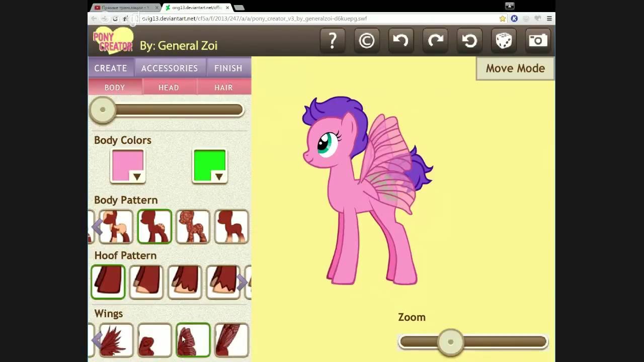The image size is (644, 362).
Task: Open the green body color dropdown
Action: click(x=210, y=166)
